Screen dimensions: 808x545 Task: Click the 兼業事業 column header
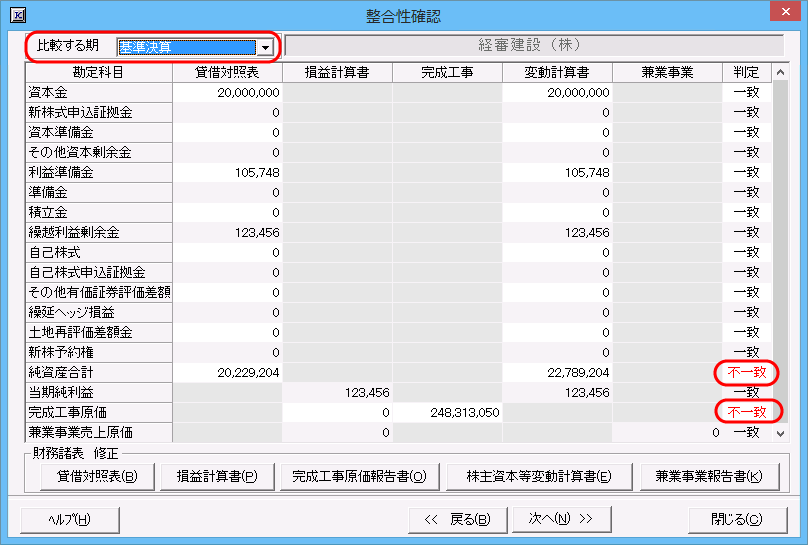667,73
